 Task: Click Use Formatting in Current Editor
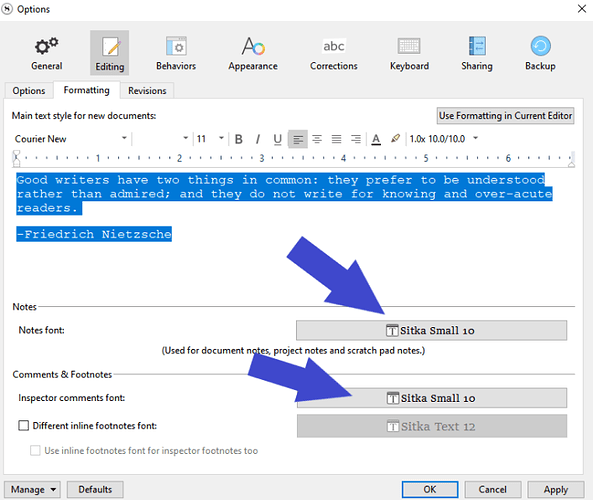505,116
